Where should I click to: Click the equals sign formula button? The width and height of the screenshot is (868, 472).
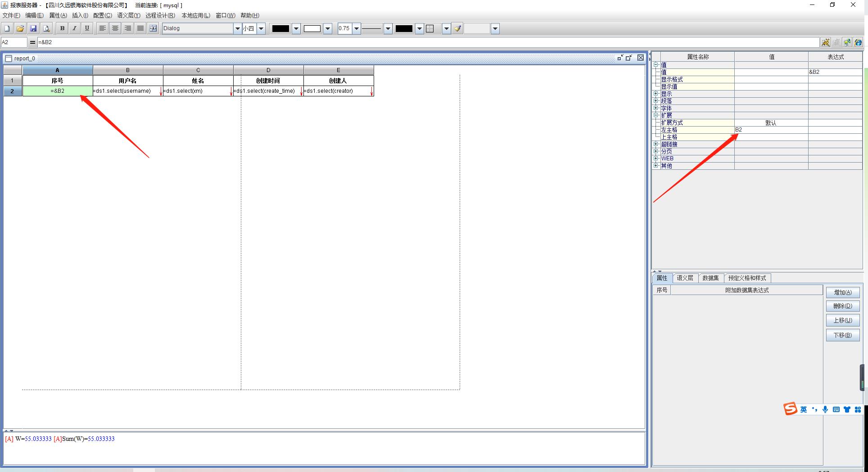(32, 42)
